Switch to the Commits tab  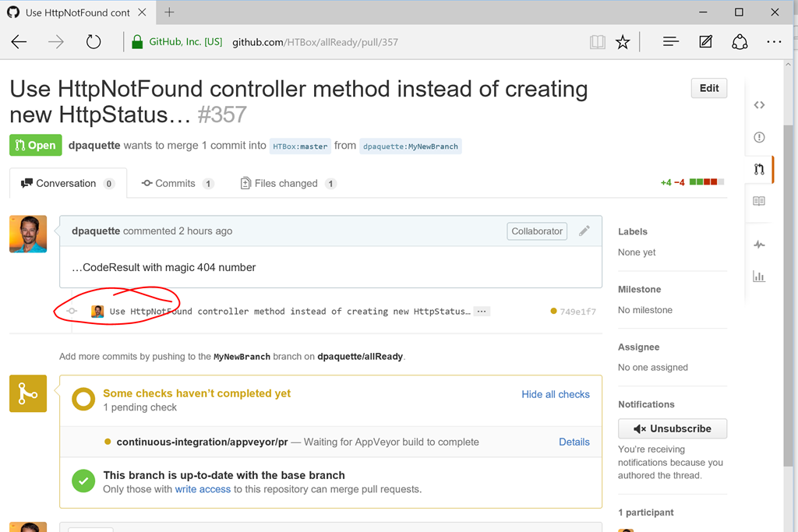click(x=178, y=183)
